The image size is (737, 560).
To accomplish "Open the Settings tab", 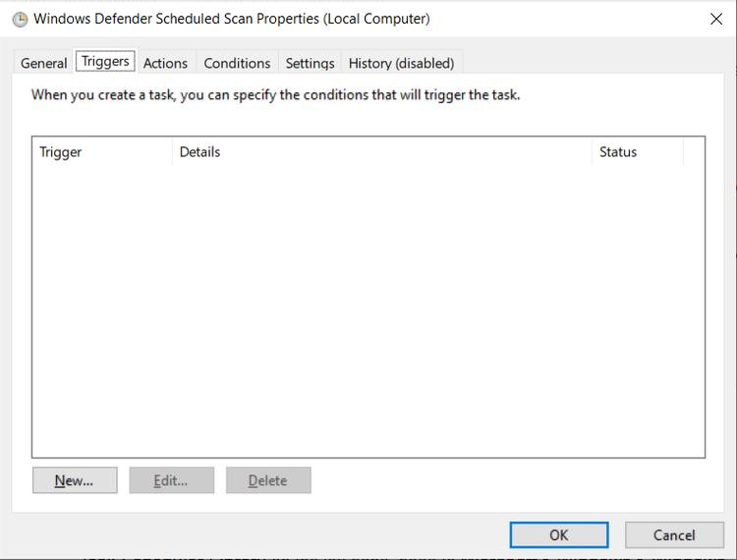I will click(310, 63).
